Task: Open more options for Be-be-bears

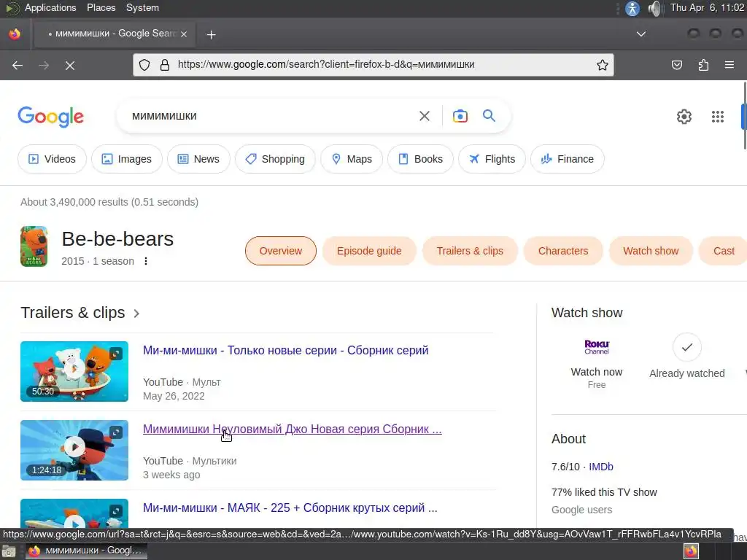Action: click(146, 261)
